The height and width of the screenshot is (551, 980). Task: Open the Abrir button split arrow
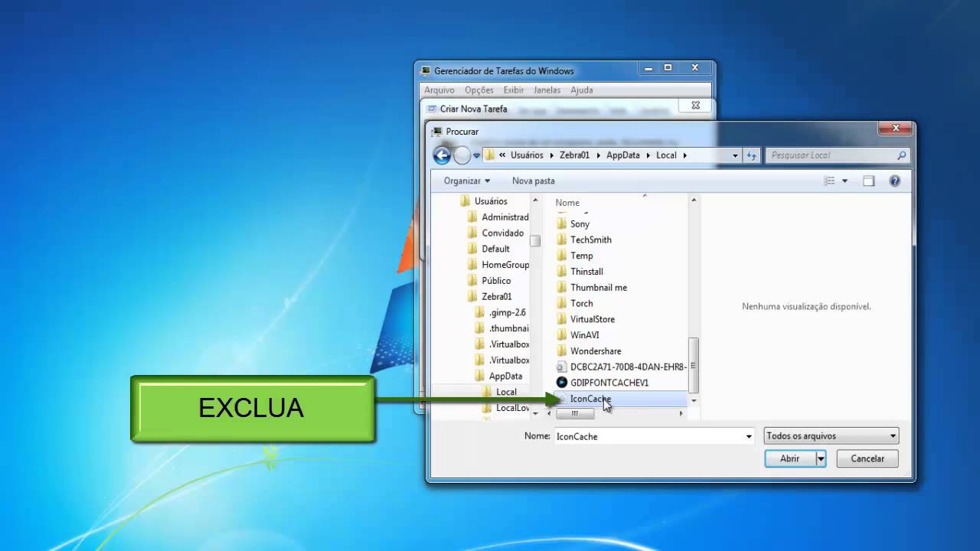click(x=821, y=459)
